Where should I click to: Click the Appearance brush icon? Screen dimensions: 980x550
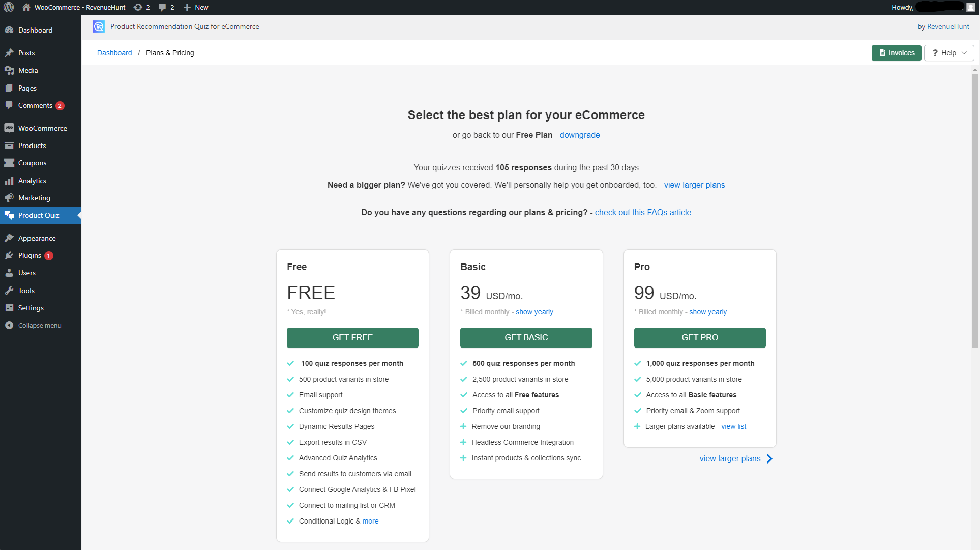[x=9, y=238]
